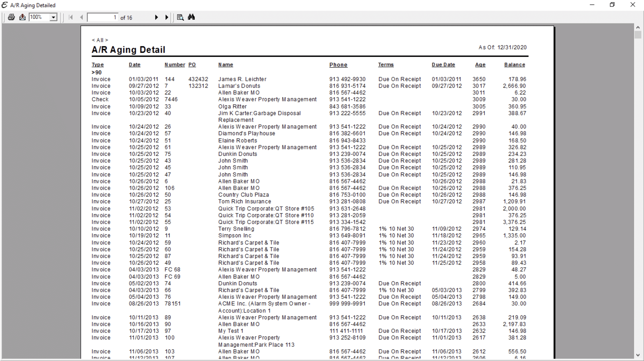Click the Print report icon
This screenshot has width=644, height=361.
(11, 17)
